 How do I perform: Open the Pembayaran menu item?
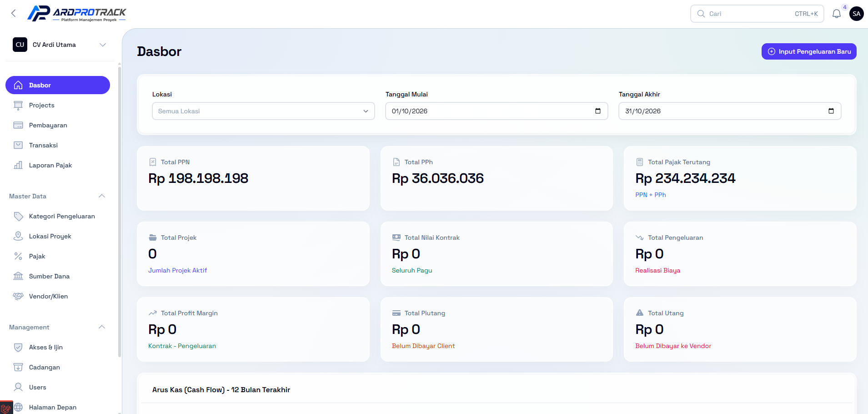(x=58, y=125)
